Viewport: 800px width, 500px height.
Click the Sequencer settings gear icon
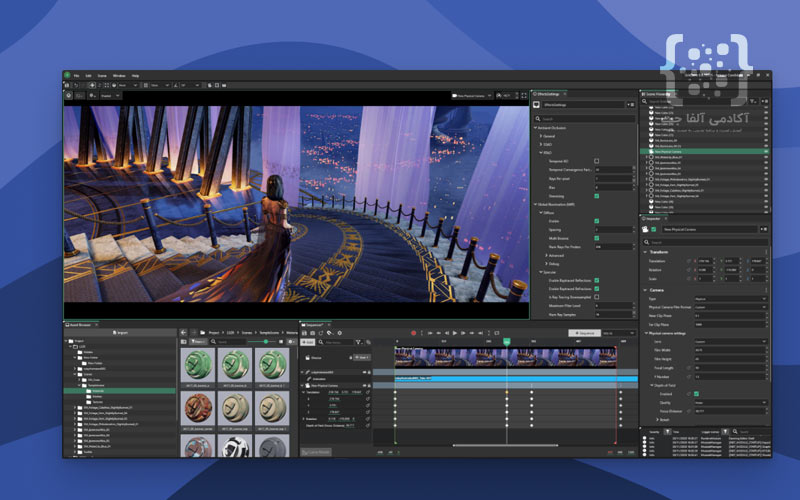point(339,333)
